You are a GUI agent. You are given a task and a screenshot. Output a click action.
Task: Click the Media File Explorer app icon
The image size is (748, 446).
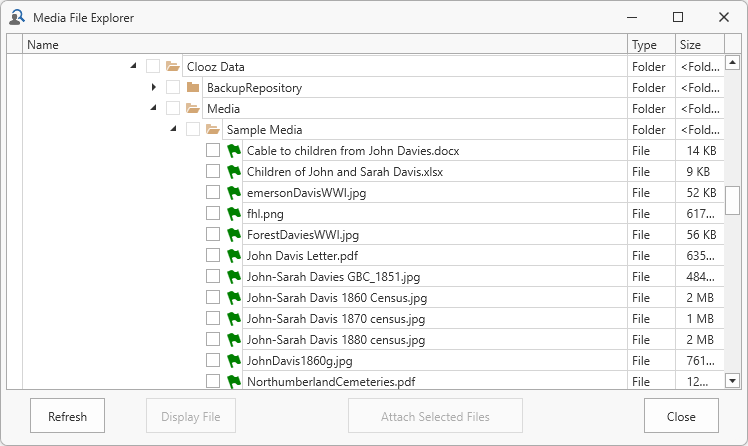pos(16,17)
